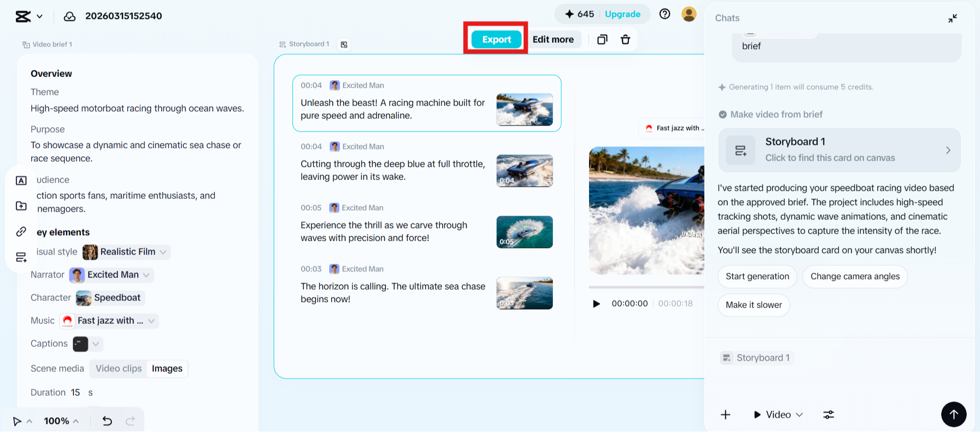
Task: Open the CapCut logo menu
Action: coord(23,16)
